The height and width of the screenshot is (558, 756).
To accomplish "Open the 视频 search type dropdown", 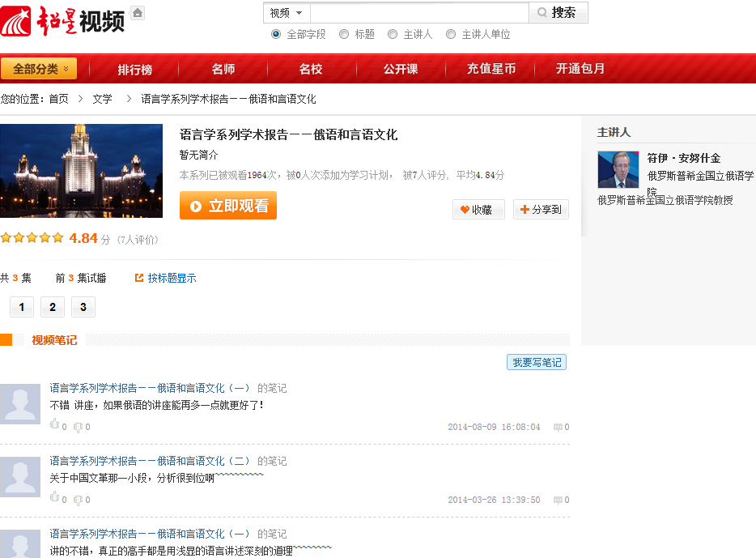I will click(x=287, y=13).
